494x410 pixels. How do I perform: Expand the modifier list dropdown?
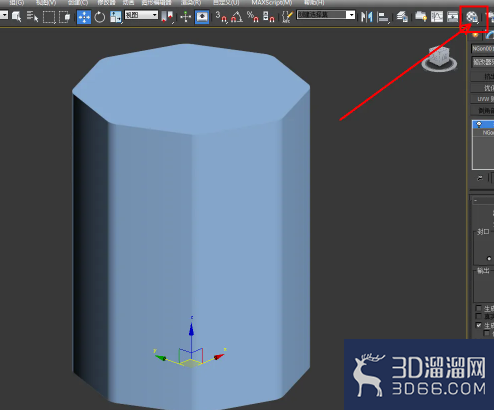(483, 62)
